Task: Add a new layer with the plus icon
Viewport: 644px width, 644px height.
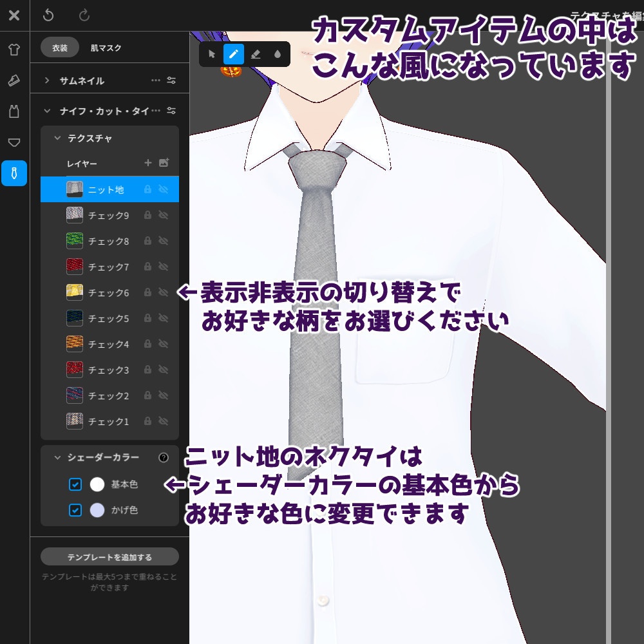Action: pyautogui.click(x=147, y=163)
